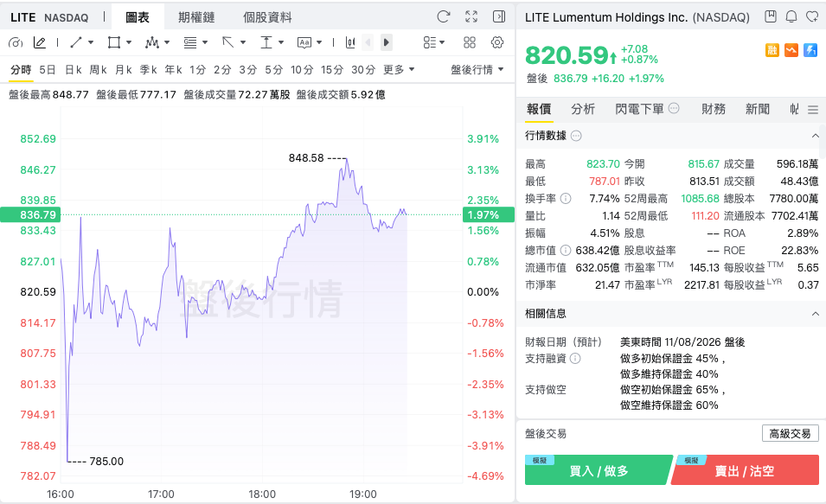Open the 閃電下單 tab

pyautogui.click(x=639, y=109)
